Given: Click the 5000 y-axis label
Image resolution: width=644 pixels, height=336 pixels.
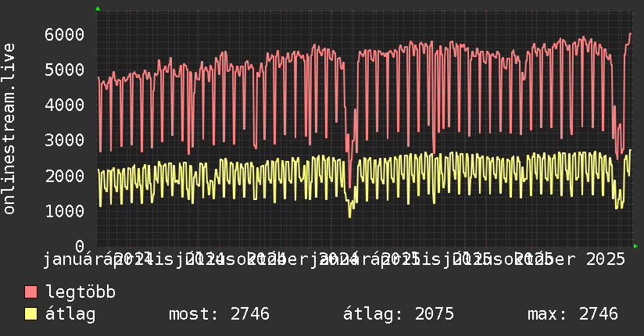Looking at the screenshot, I should pyautogui.click(x=64, y=70).
